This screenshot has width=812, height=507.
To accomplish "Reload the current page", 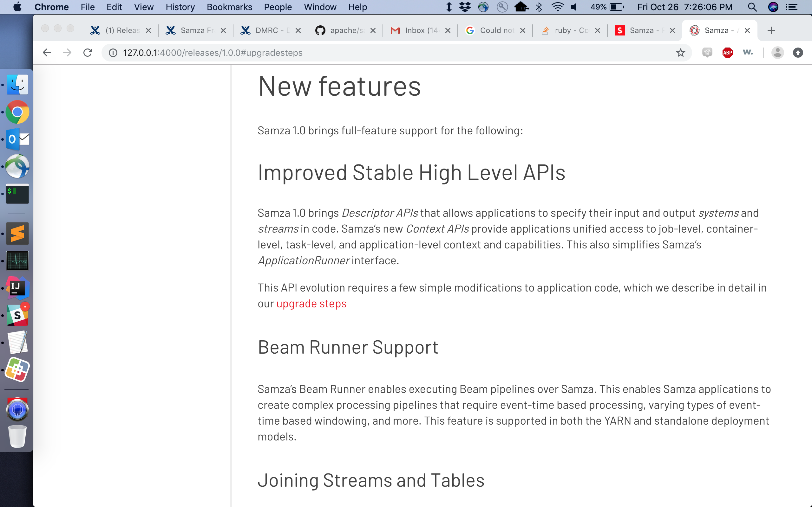I will click(x=88, y=53).
